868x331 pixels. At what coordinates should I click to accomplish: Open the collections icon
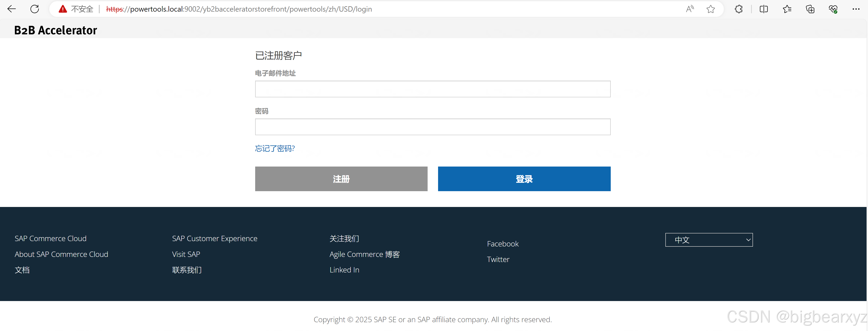pyautogui.click(x=810, y=9)
